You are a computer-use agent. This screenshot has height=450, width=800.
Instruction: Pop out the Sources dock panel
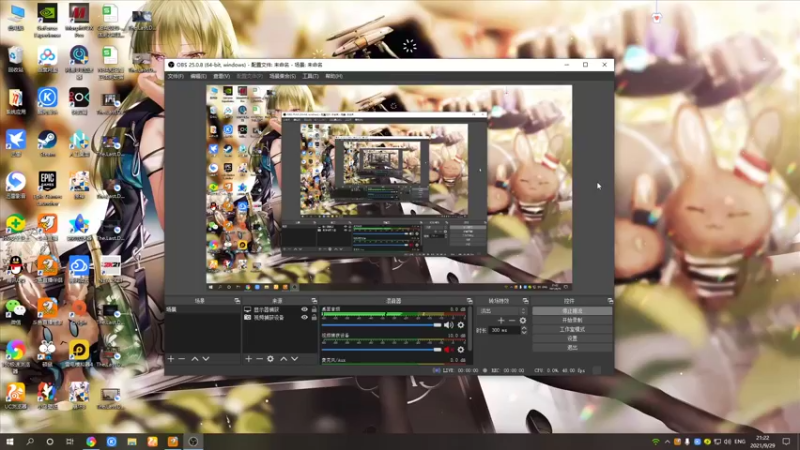click(x=314, y=301)
